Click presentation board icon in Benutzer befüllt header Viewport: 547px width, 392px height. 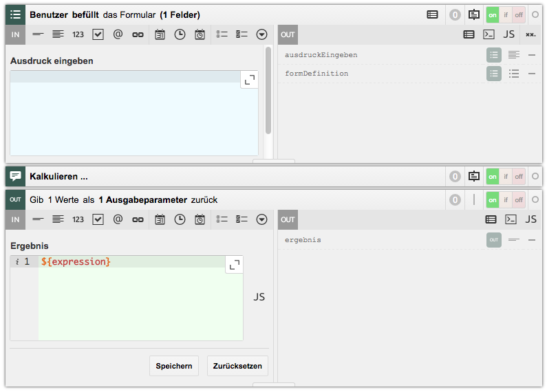click(x=474, y=14)
